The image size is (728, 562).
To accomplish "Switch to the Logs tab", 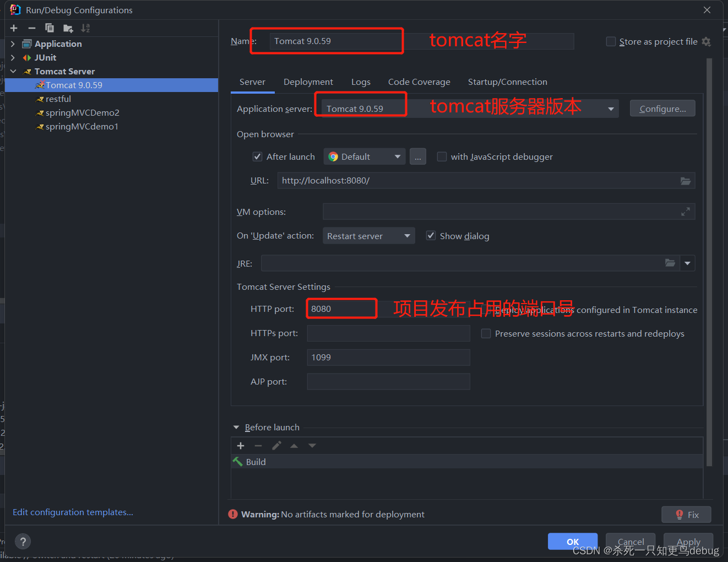I will 361,82.
